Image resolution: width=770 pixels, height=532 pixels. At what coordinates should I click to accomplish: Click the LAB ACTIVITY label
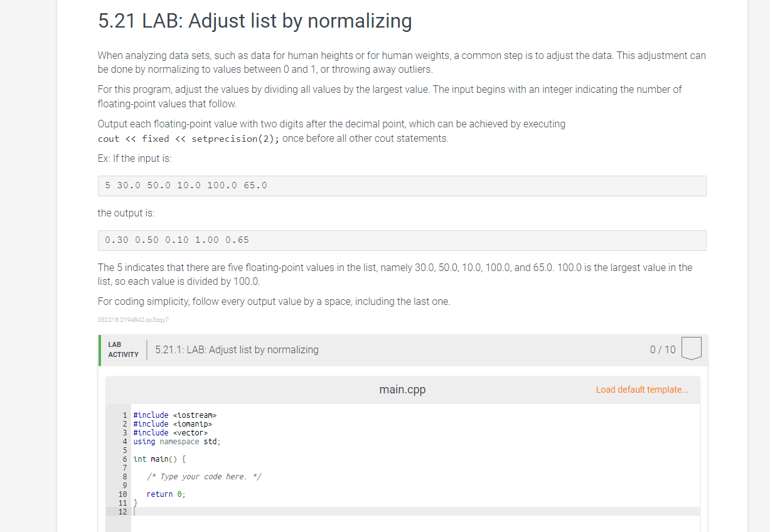[x=123, y=349]
